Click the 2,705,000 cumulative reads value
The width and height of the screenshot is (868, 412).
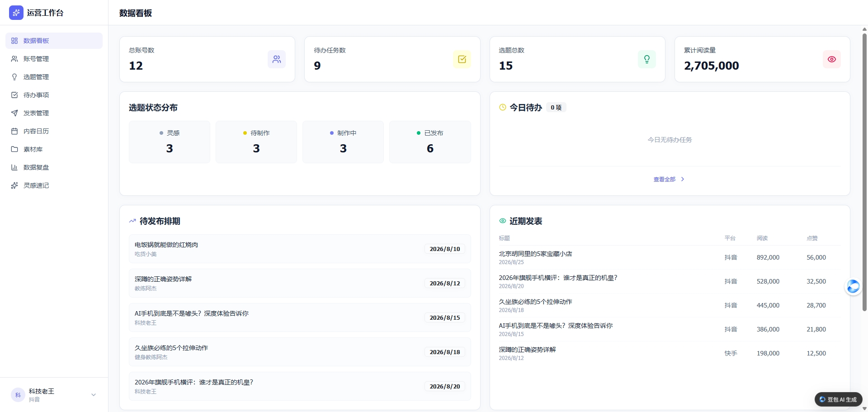[712, 66]
